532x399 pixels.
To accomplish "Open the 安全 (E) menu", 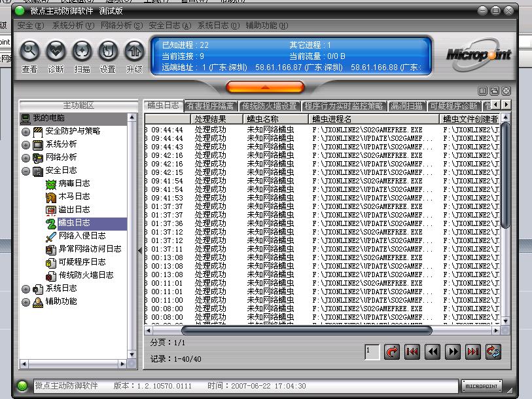I will (31, 26).
